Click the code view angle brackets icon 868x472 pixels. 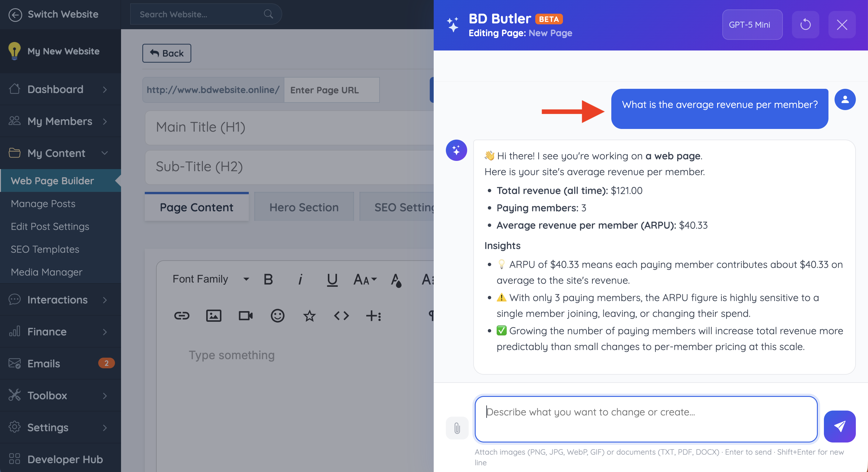click(341, 316)
